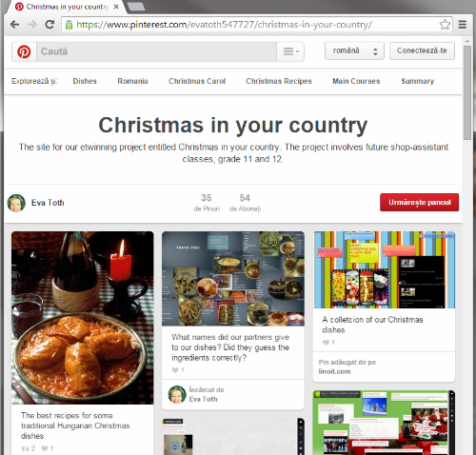This screenshot has height=455, width=476.
Task: Click the green padlock security icon
Action: pos(69,25)
